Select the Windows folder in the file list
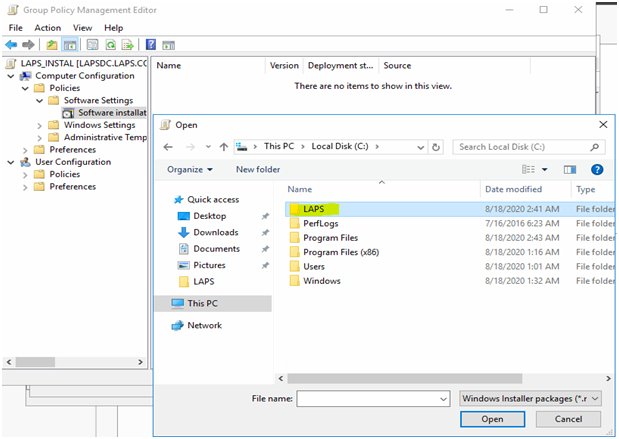This screenshot has height=439, width=619. click(450, 281)
